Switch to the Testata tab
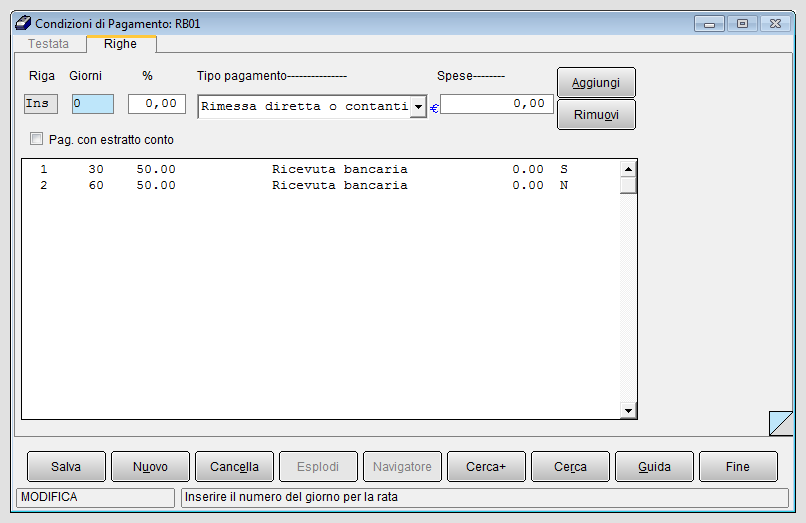 pyautogui.click(x=48, y=44)
